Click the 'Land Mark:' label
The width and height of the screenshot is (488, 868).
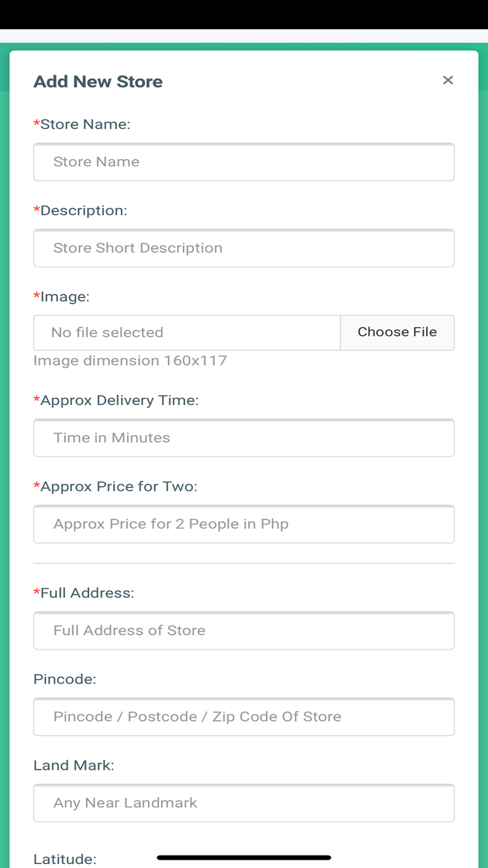[x=74, y=765]
